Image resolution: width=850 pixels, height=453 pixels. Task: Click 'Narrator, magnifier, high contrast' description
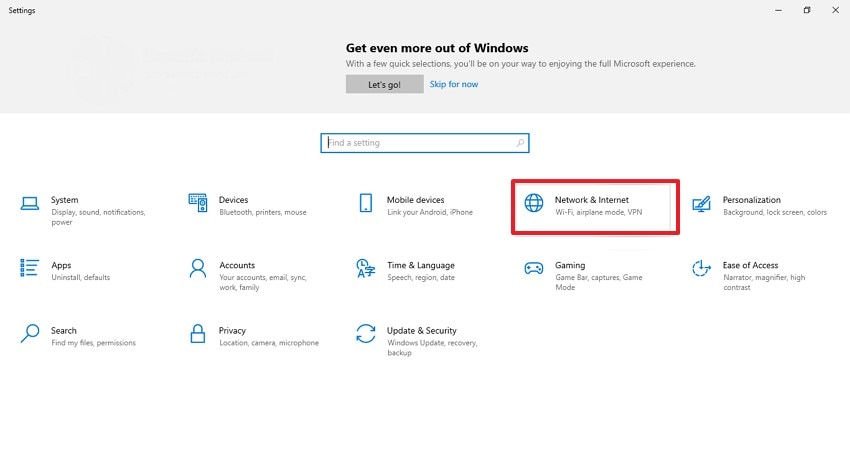coord(764,282)
